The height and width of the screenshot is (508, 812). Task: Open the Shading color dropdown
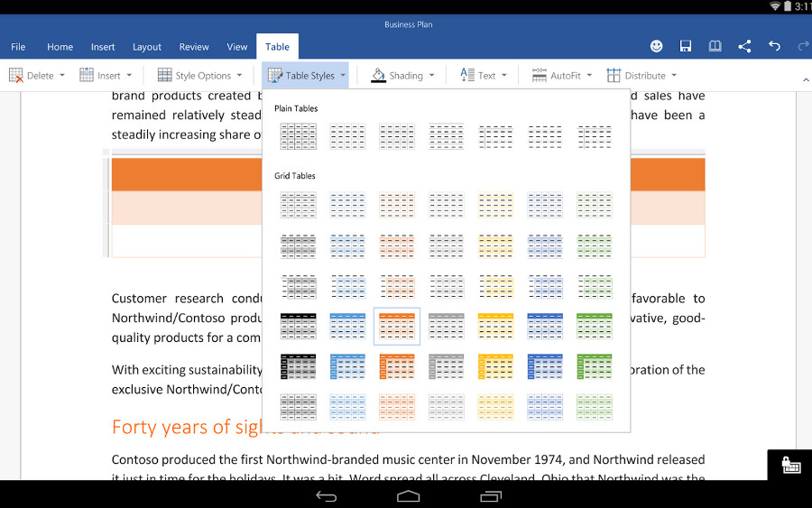coord(402,76)
